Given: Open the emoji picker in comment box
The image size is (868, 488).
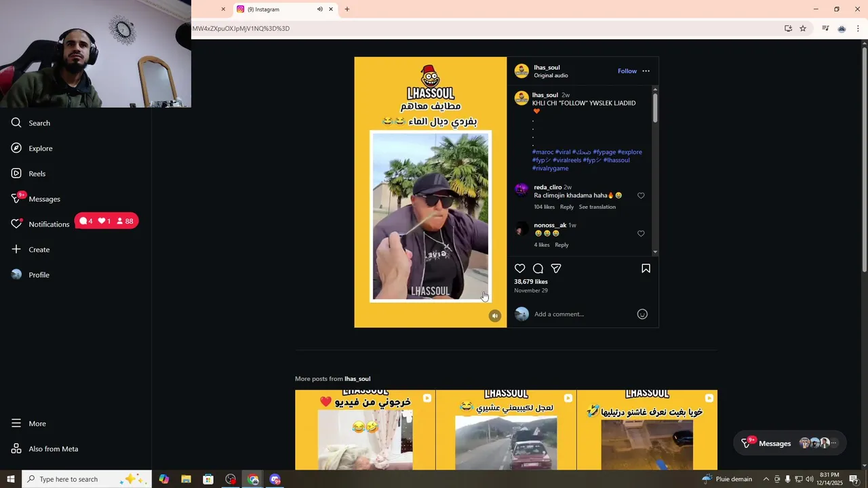Looking at the screenshot, I should pyautogui.click(x=642, y=314).
